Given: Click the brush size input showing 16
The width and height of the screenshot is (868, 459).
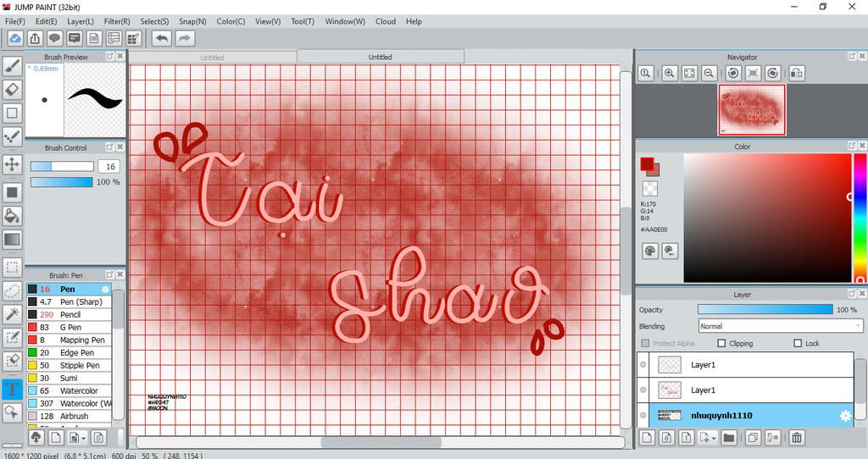Looking at the screenshot, I should pos(109,167).
